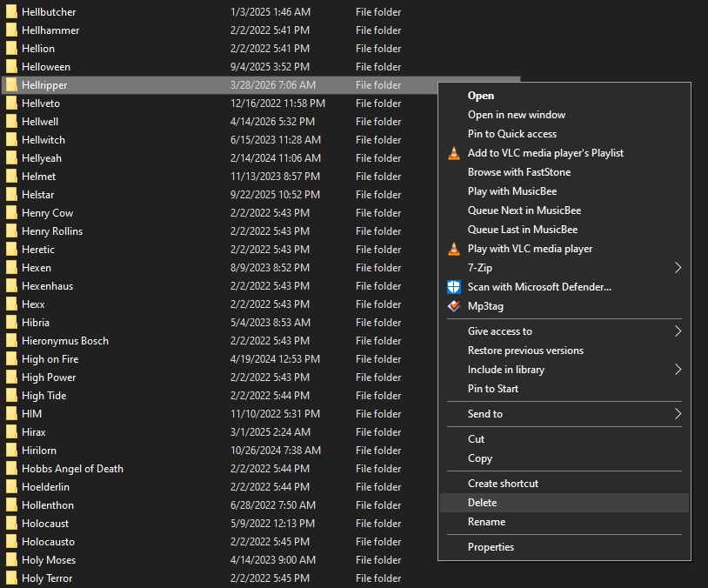Select the Hieronymus Bosch folder name
Image resolution: width=708 pixels, height=588 pixels.
coord(65,341)
